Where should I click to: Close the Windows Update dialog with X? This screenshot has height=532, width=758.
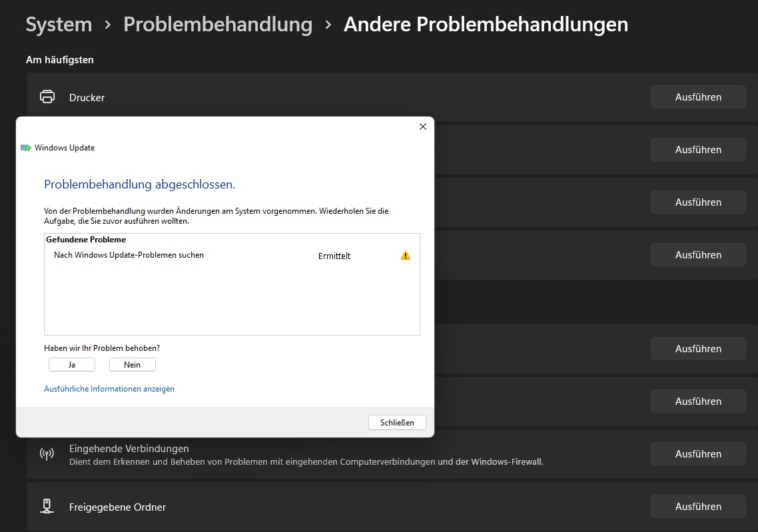[422, 127]
